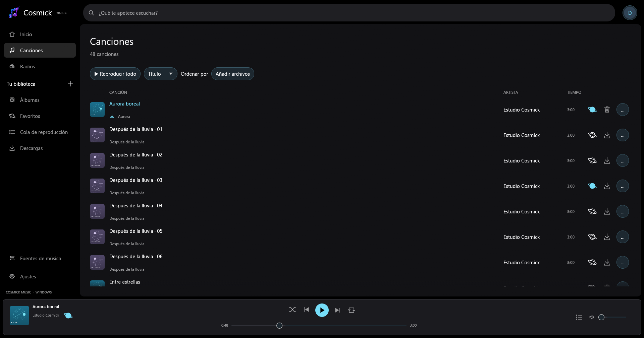The image size is (644, 338).
Task: Click the playback progress slider knob
Action: point(279,326)
